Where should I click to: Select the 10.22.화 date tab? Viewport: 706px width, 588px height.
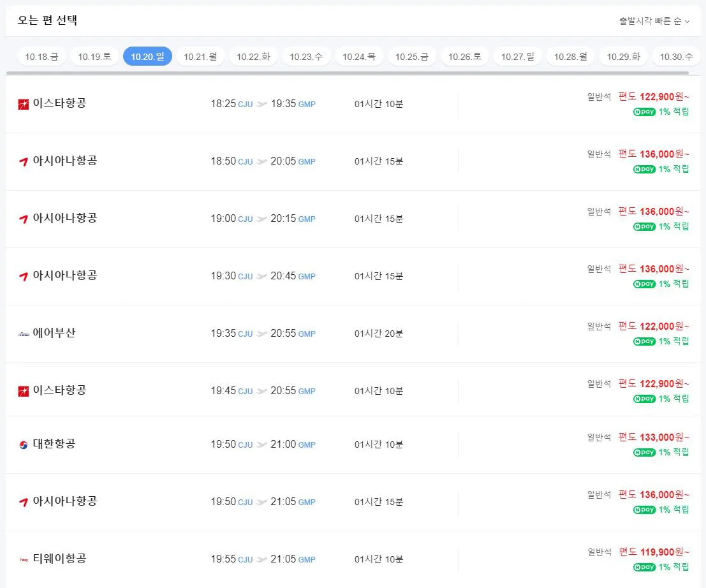[x=253, y=56]
